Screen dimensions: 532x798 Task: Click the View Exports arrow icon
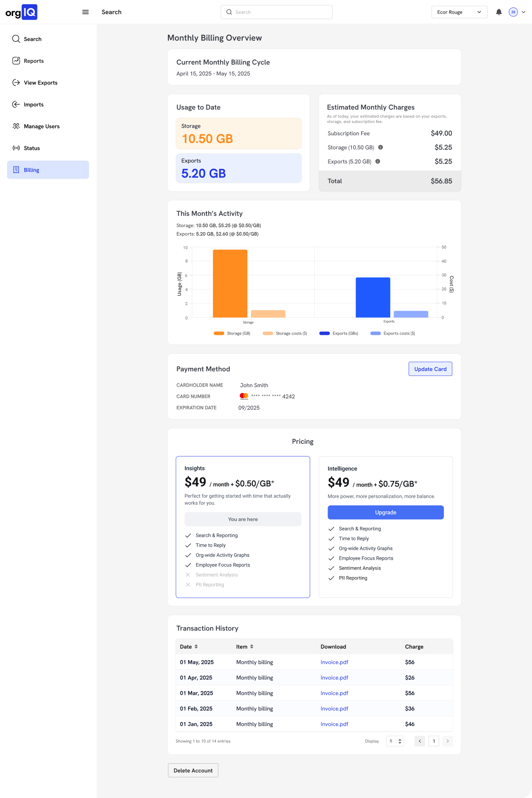(x=16, y=83)
